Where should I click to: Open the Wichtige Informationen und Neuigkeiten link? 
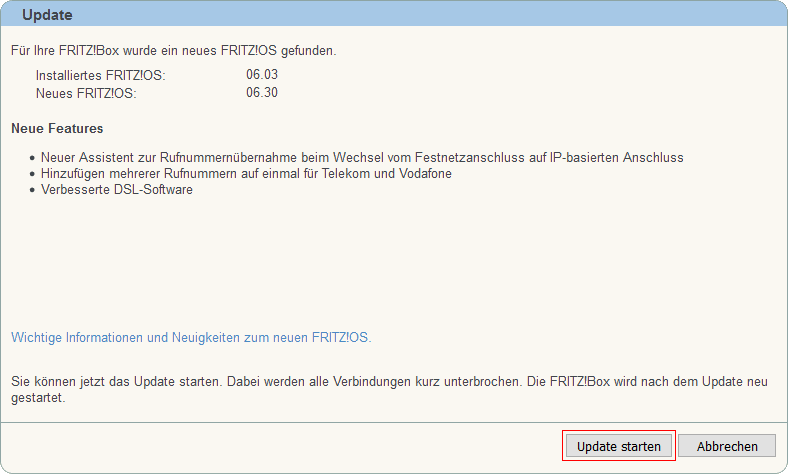click(191, 337)
